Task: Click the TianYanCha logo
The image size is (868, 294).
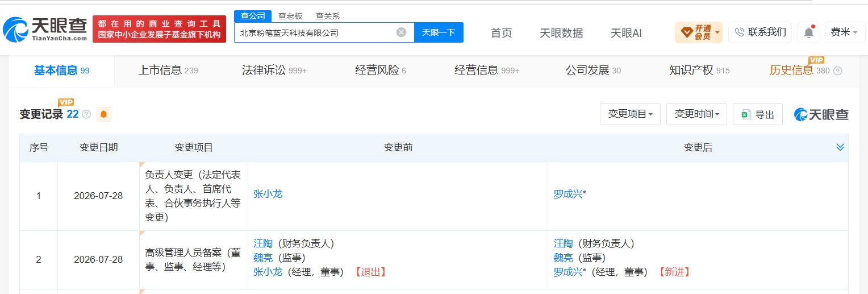Action: pos(45,29)
